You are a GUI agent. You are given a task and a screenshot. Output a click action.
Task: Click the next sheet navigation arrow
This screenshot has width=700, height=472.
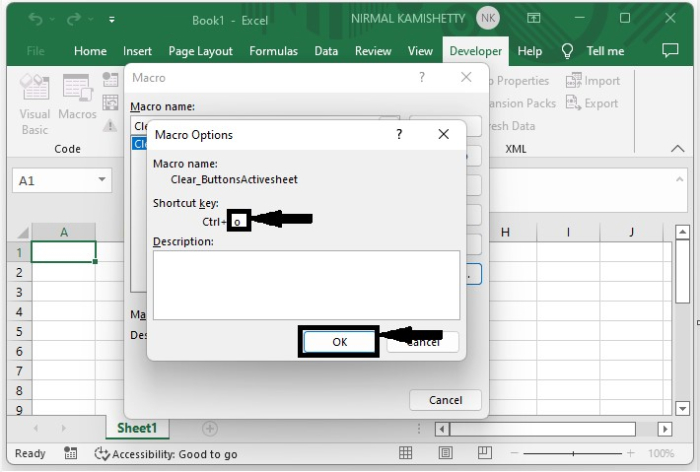coord(63,428)
